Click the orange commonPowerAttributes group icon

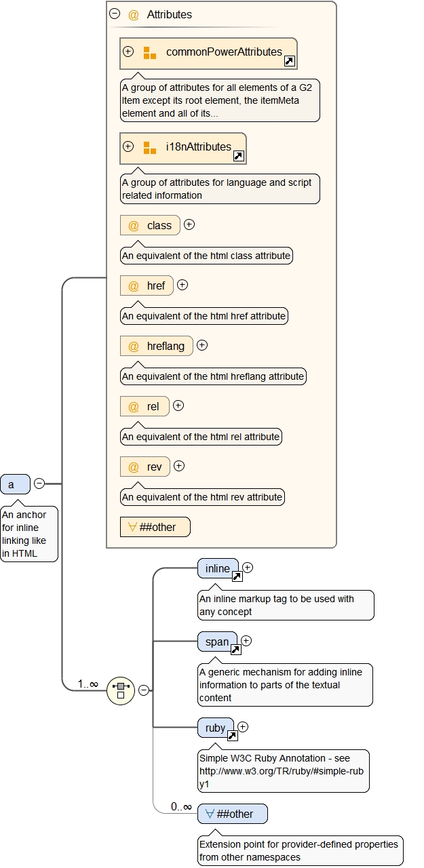(x=150, y=53)
